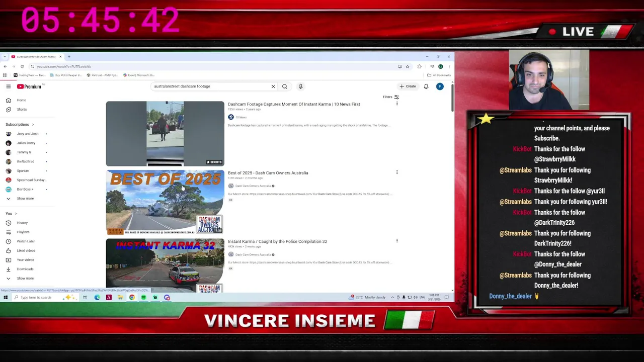Open Filters for search results
This screenshot has width=644, height=362.
[x=391, y=97]
